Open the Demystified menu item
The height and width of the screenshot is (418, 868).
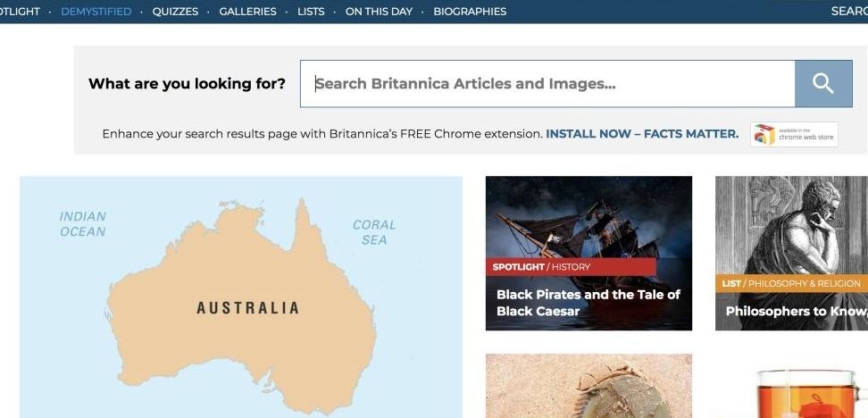coord(96,11)
